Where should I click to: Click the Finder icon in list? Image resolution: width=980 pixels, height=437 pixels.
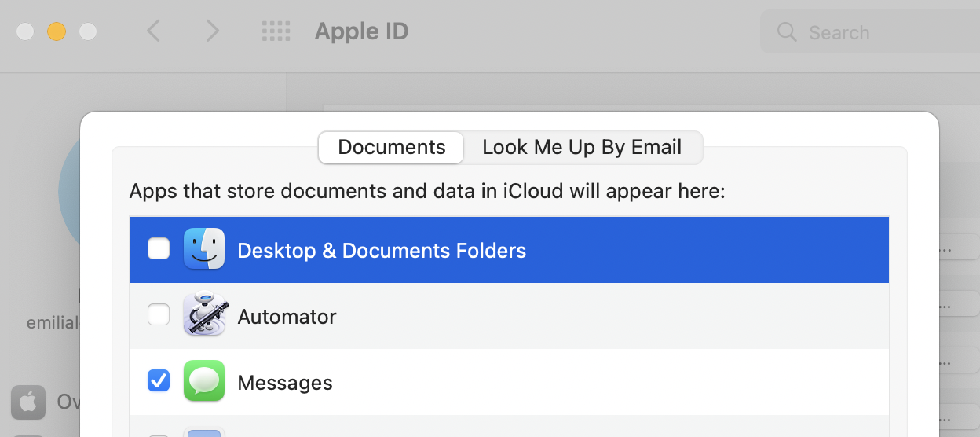pos(204,249)
